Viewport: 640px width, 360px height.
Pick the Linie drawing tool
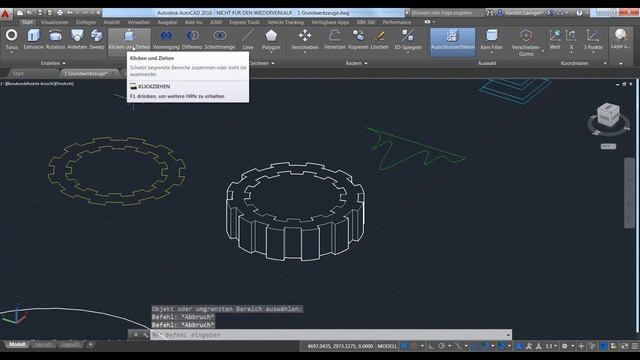(x=248, y=39)
